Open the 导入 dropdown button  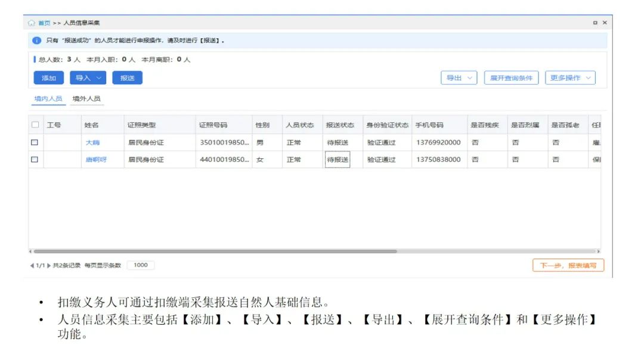[x=88, y=78]
